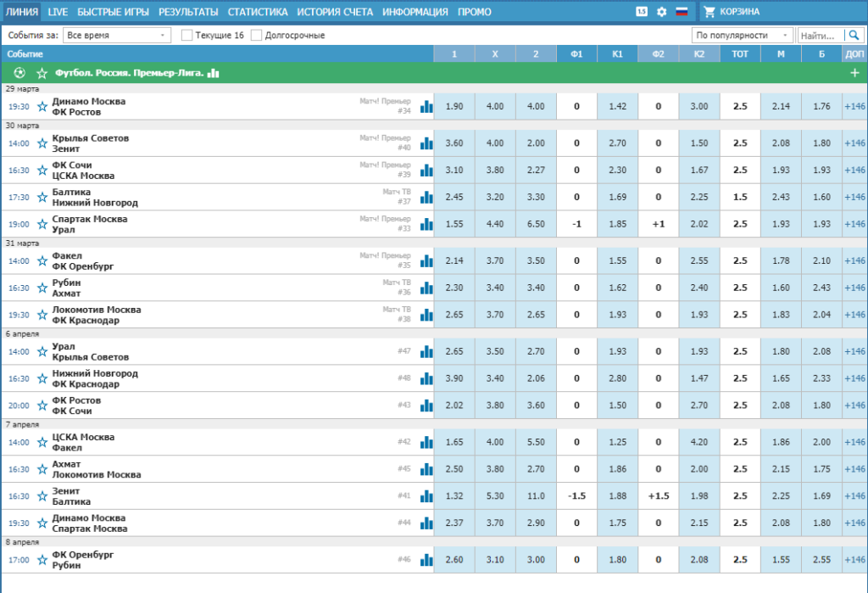This screenshot has width=868, height=593.
Task: Bet 6.50 on Урал away win
Action: [536, 225]
